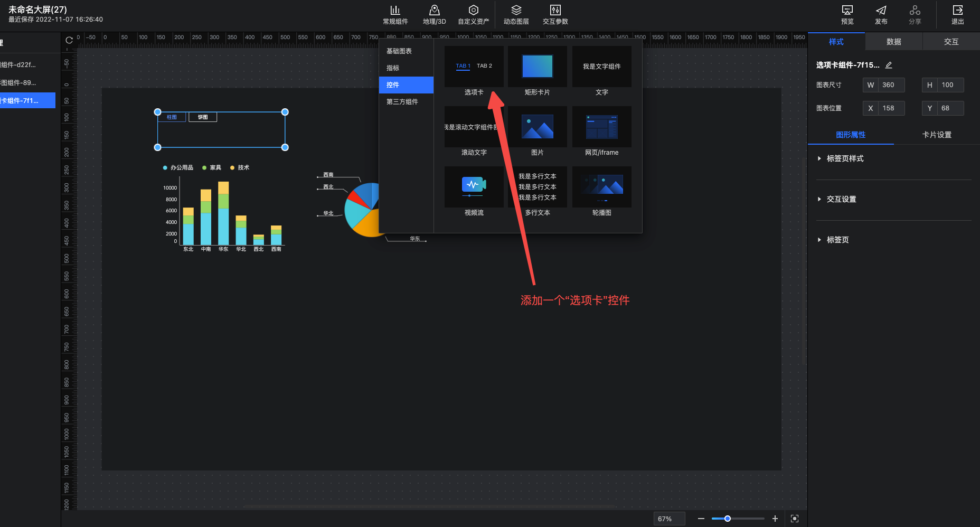Adjust the canvas zoom slider handle
The width and height of the screenshot is (980, 527).
[727, 519]
